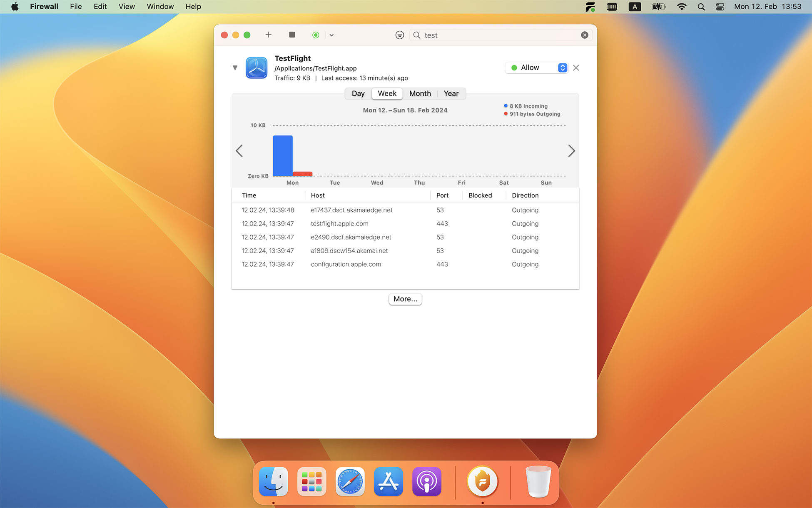812x508 pixels.
Task: Collapse the TestFlight disclosure triangle
Action: pyautogui.click(x=235, y=68)
